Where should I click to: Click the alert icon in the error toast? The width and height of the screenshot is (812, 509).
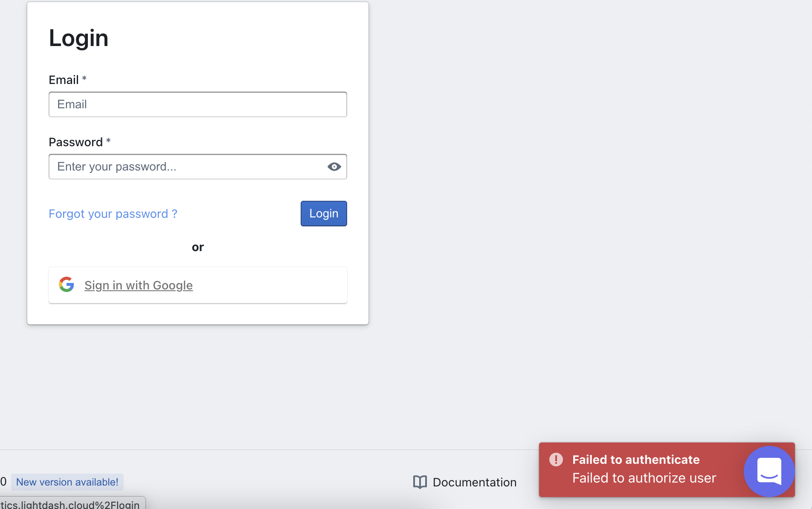click(x=557, y=460)
